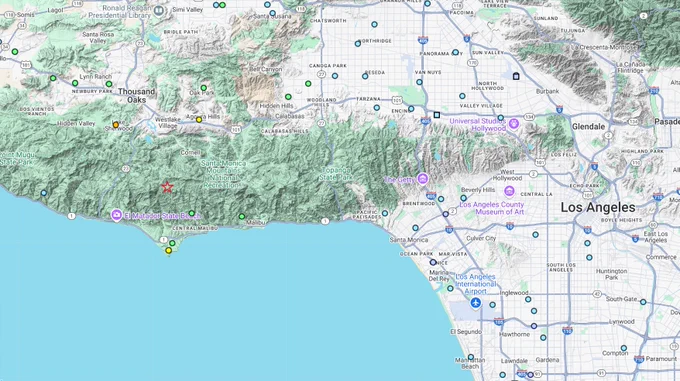Click the dark blue marker on Interstate 105 near Hawthorne

click(x=534, y=326)
